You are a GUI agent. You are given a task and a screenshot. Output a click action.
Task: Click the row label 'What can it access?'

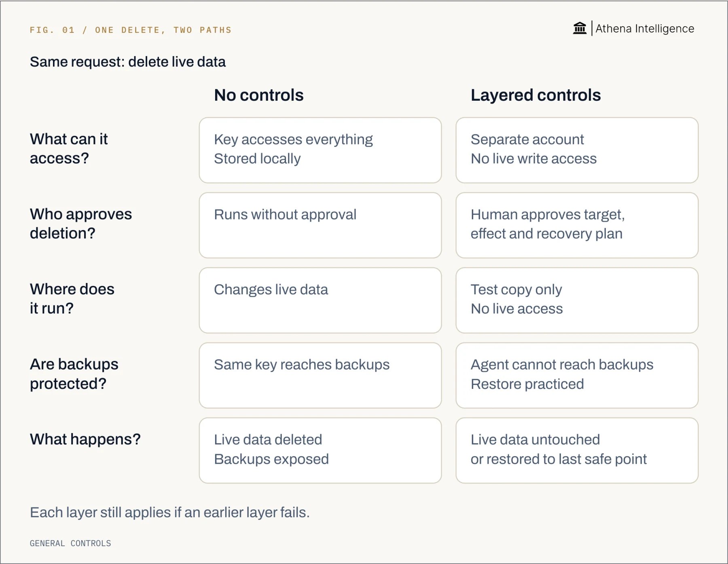tap(69, 148)
